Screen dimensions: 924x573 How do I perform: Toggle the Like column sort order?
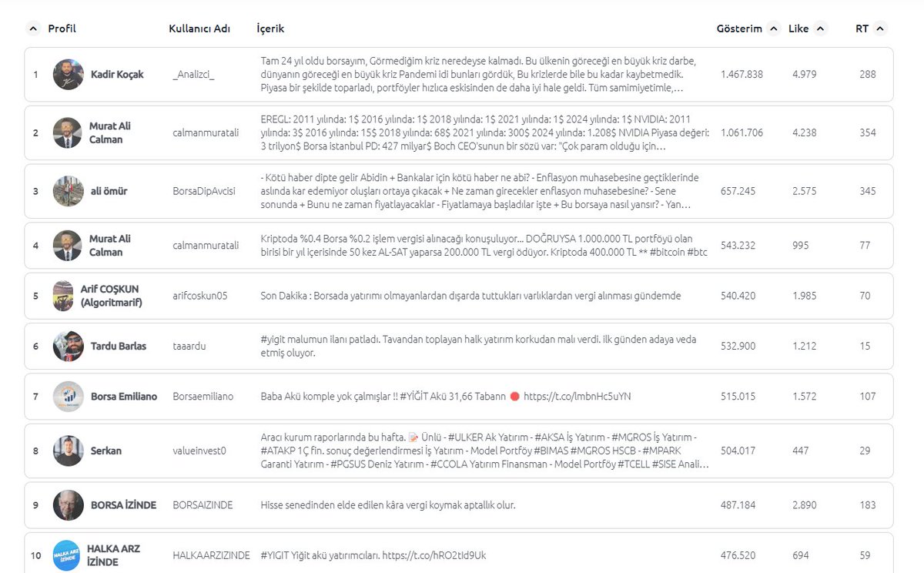pyautogui.click(x=819, y=28)
